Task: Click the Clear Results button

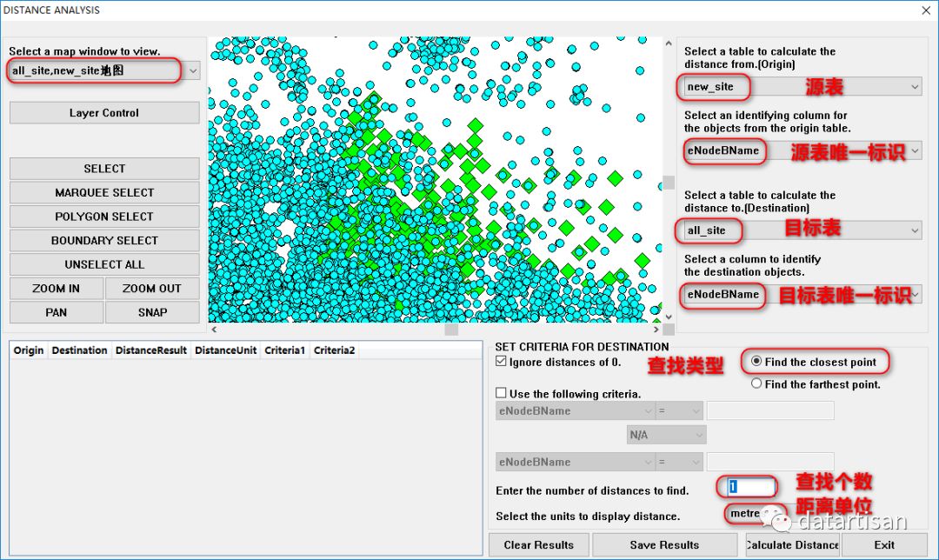Action: pyautogui.click(x=539, y=545)
